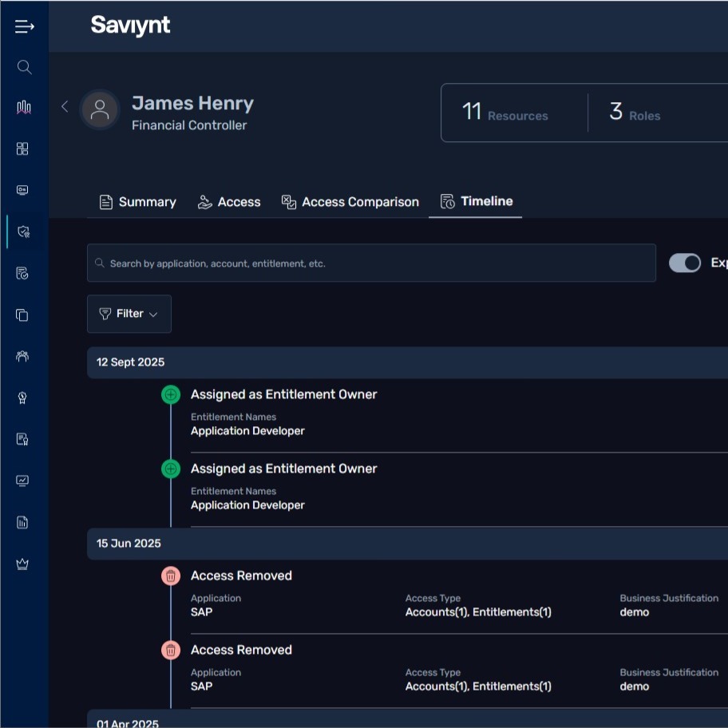Image resolution: width=728 pixels, height=728 pixels.
Task: Select the active shield sidebar icon
Action: (23, 231)
